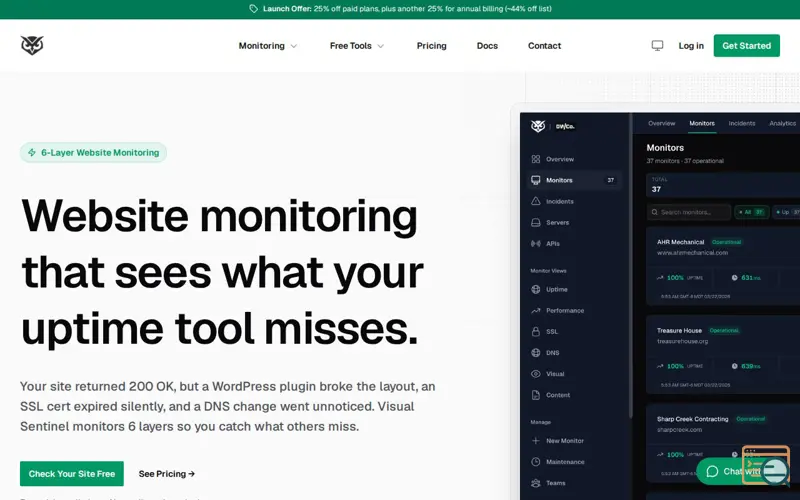This screenshot has width=800, height=500.
Task: Click the Content document icon
Action: coord(536,395)
